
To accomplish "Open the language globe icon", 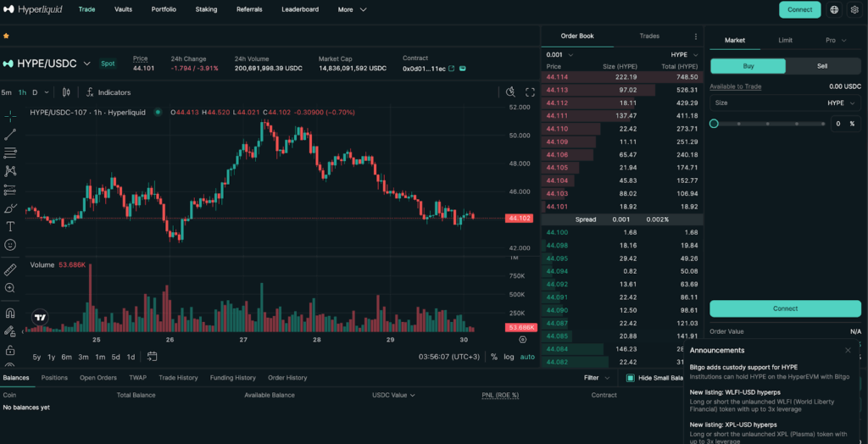I will coord(834,9).
